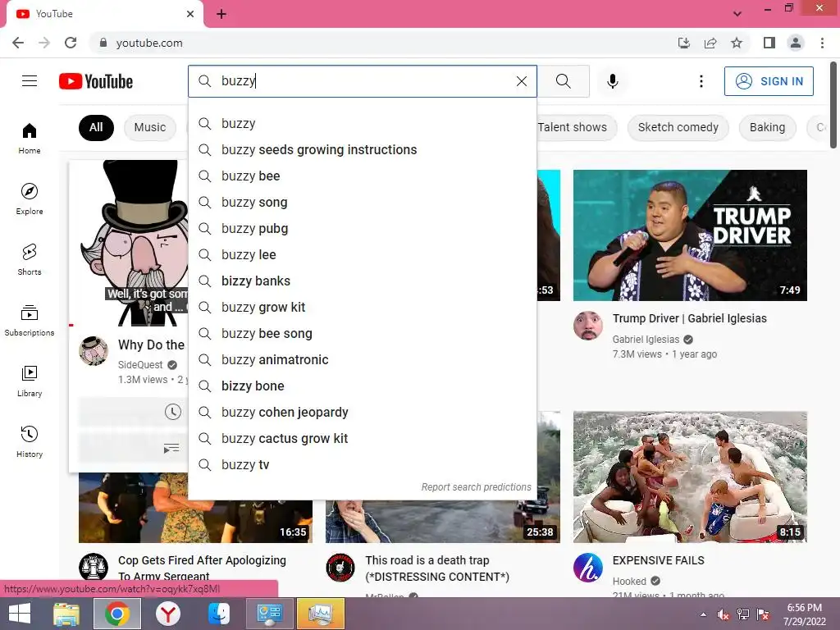The image size is (840, 630).
Task: Go back with the browser back arrow
Action: 18,43
